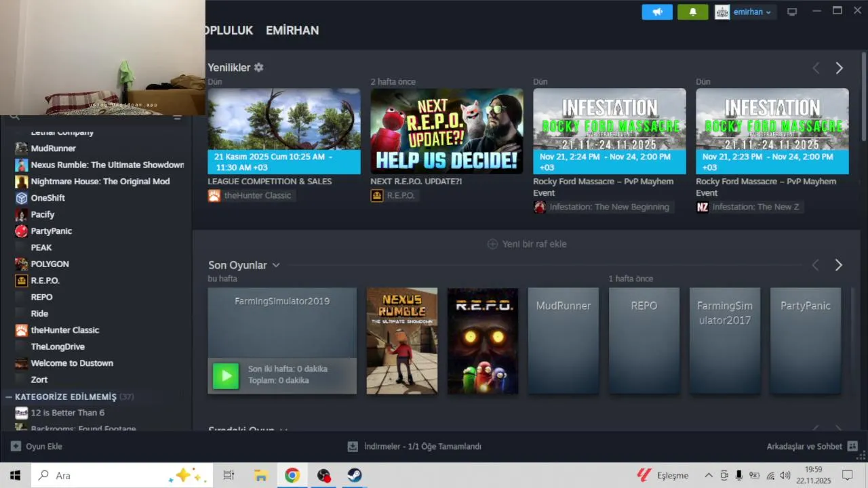Open Steam from the taskbar
The image size is (868, 488).
[x=355, y=475]
